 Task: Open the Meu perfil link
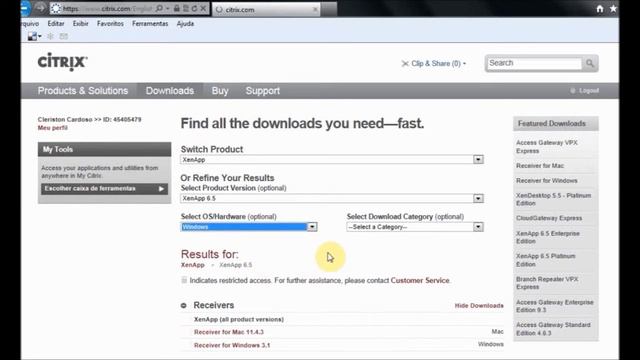coord(53,128)
